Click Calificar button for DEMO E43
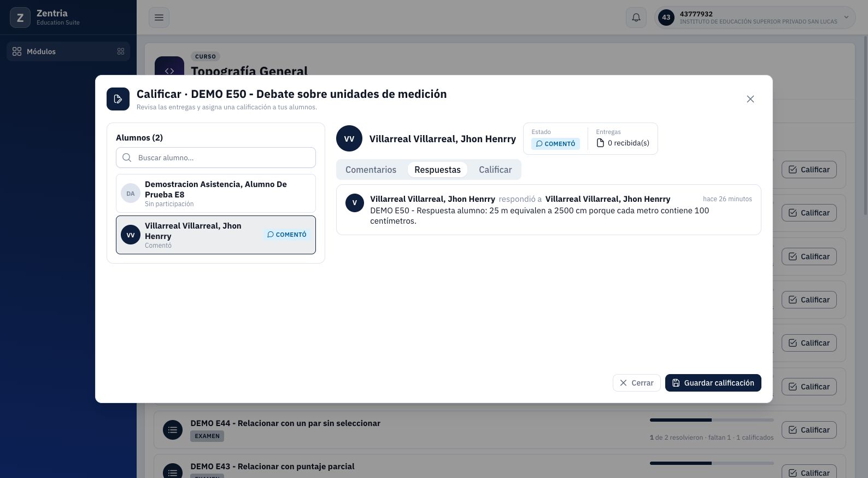Screen dimensions: 868x478 tap(809, 473)
